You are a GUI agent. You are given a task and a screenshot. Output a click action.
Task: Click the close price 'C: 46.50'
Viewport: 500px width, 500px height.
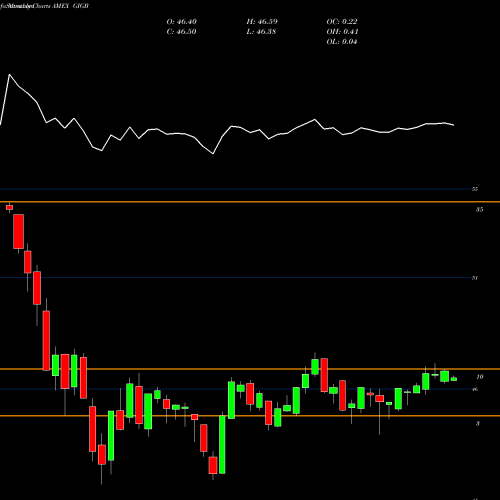(181, 32)
